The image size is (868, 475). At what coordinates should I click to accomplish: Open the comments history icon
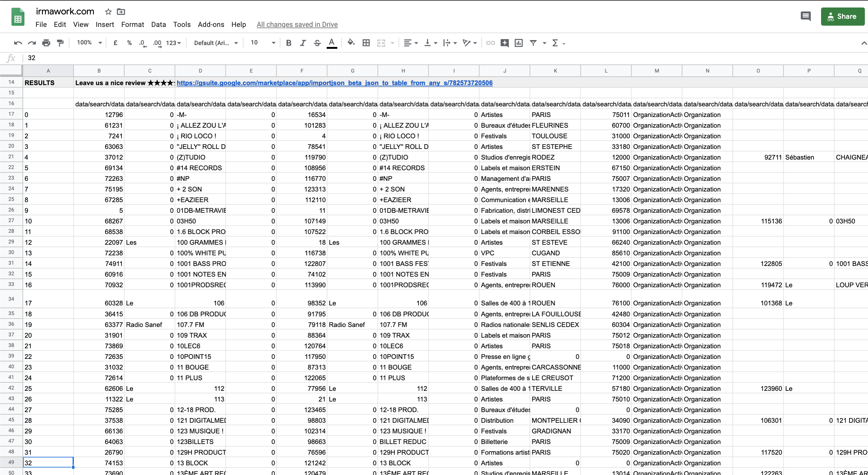805,16
